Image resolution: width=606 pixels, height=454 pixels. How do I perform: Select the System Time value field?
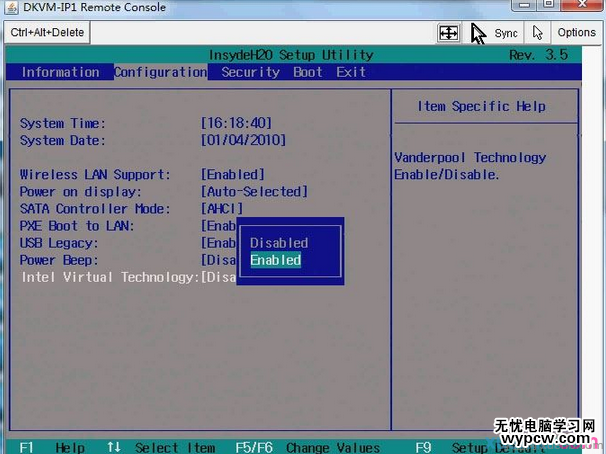[x=236, y=123]
